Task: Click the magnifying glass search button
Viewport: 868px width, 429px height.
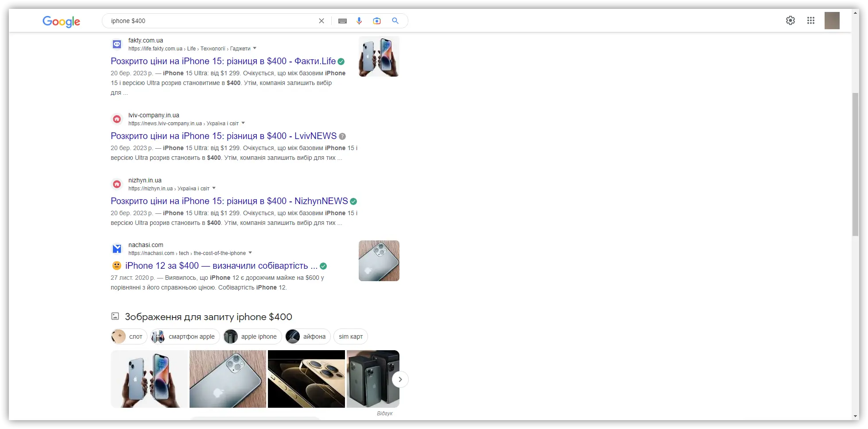Action: tap(395, 21)
